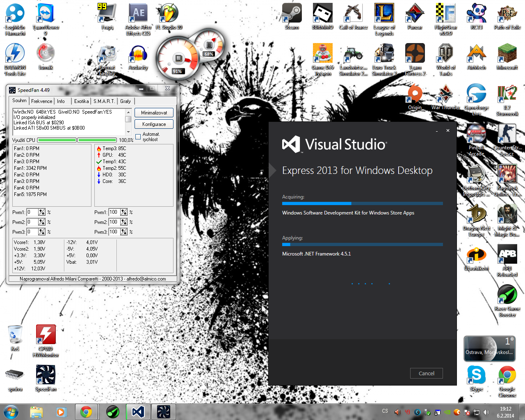The height and width of the screenshot is (420, 525).
Task: Open War Thunder shortcut
Action: [x=446, y=97]
